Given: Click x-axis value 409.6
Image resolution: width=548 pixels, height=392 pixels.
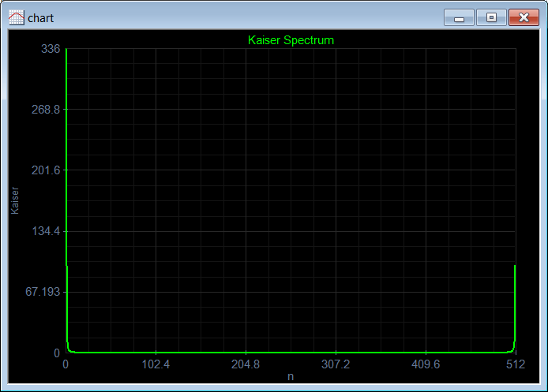Looking at the screenshot, I should 426,364.
